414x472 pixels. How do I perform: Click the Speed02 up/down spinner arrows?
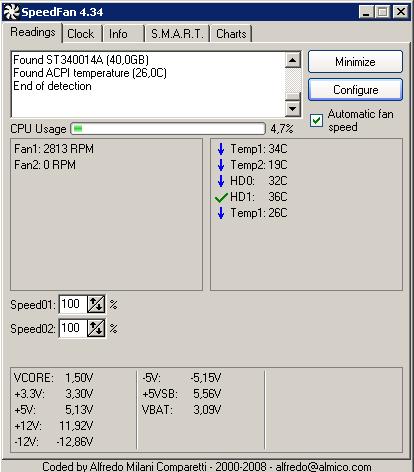96,328
